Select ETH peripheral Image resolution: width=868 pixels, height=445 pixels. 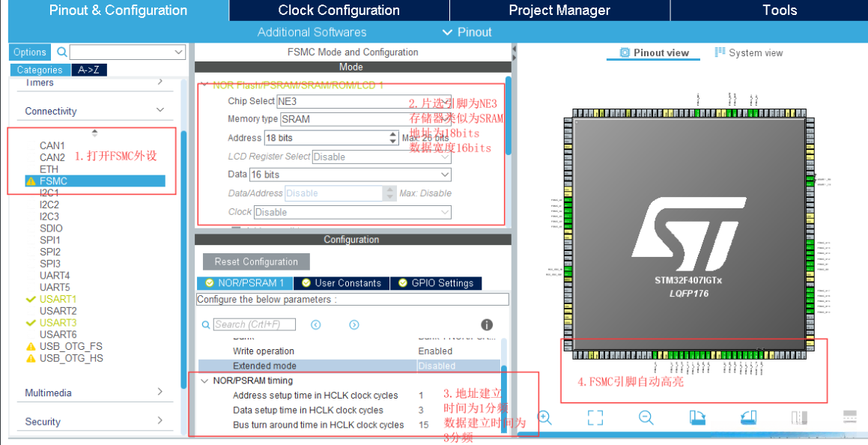click(49, 169)
